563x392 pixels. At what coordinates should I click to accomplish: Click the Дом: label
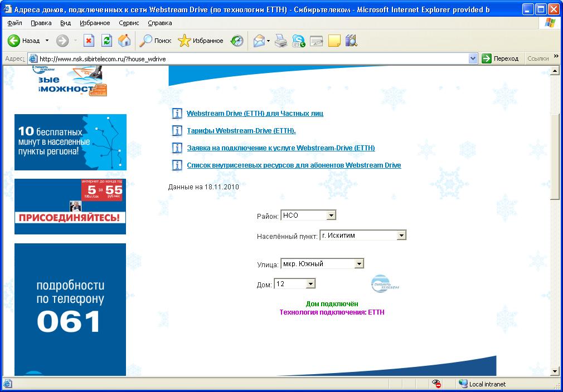click(264, 285)
